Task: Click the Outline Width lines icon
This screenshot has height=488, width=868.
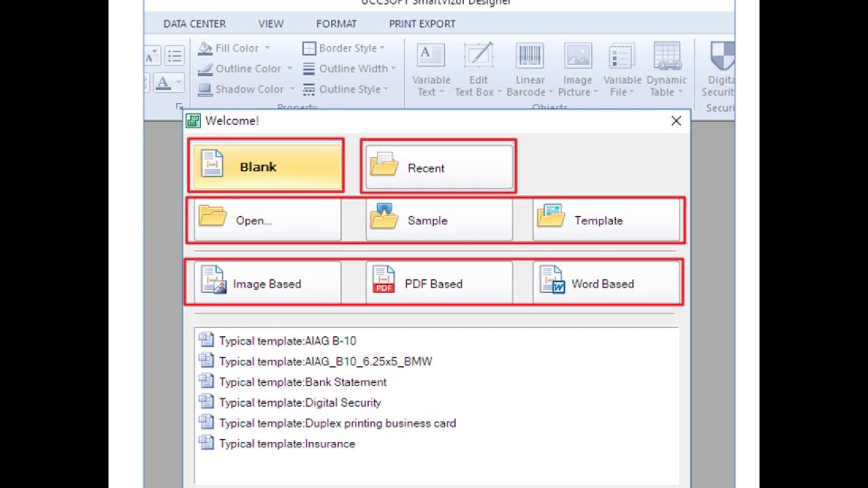Action: [309, 68]
